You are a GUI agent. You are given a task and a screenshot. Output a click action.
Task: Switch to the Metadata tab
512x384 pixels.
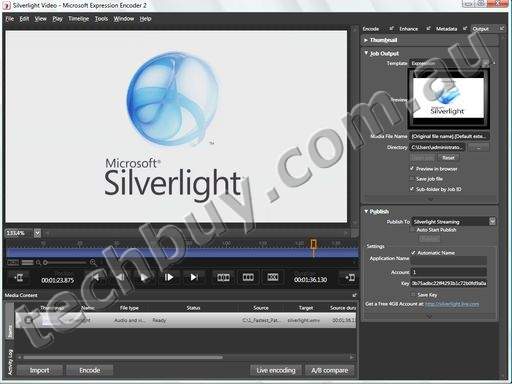(x=446, y=29)
